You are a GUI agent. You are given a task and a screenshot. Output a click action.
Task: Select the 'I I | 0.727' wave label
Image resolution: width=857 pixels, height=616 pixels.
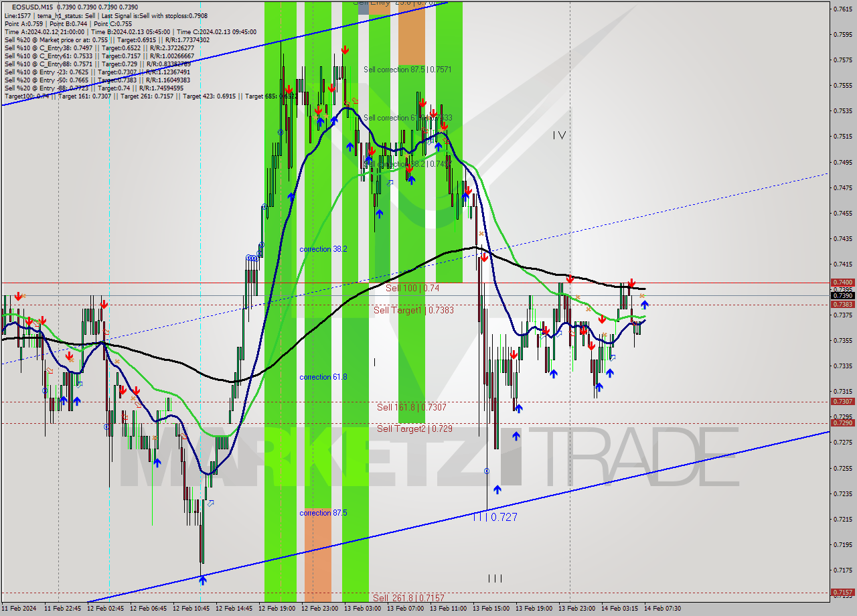[495, 517]
